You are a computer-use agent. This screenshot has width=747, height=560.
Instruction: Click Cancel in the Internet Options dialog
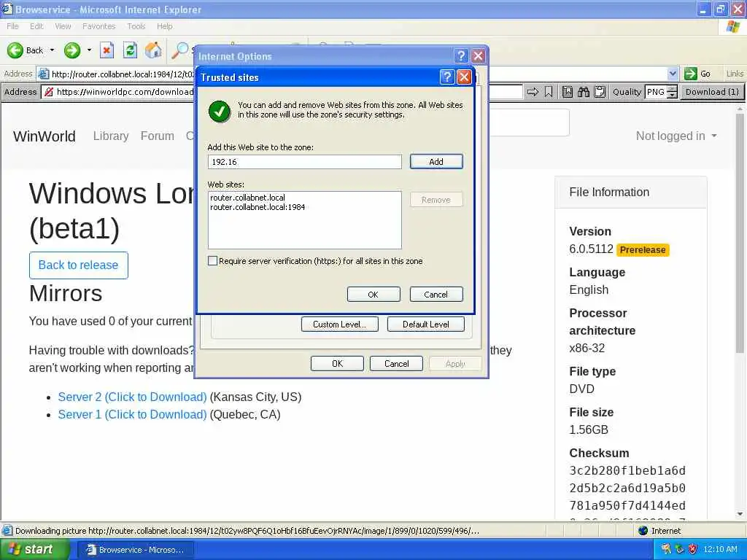(396, 363)
